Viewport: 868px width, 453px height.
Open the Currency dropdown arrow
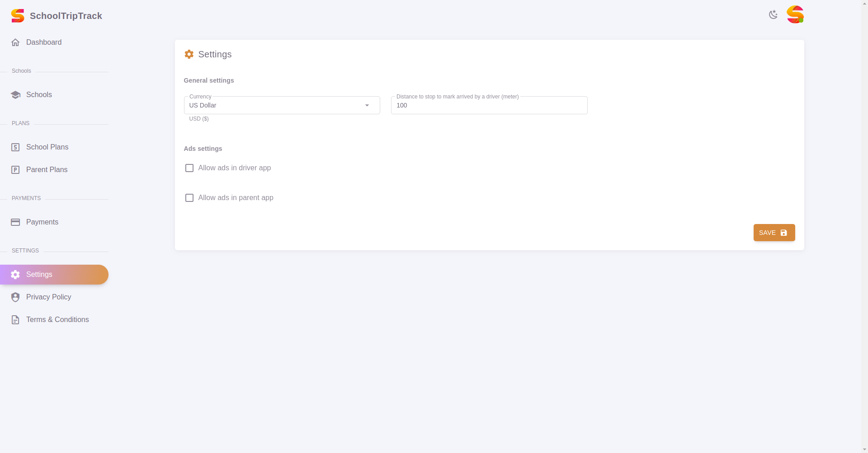coord(367,106)
